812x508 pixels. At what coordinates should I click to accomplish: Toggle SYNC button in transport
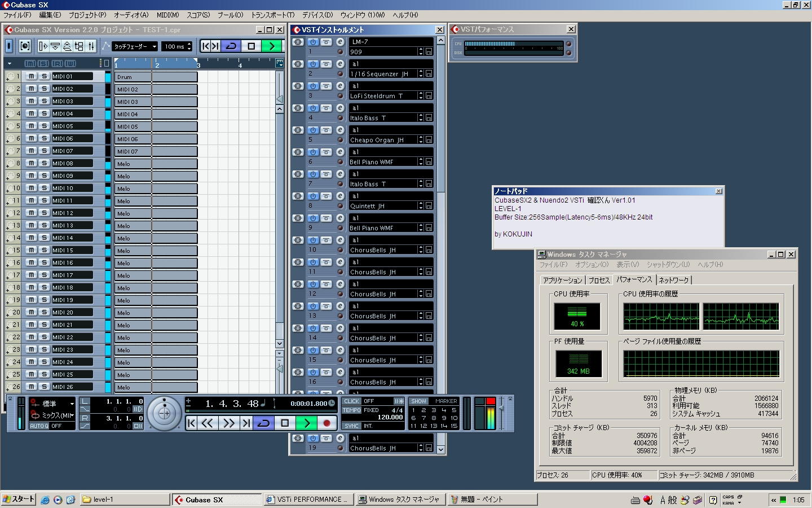tap(351, 426)
